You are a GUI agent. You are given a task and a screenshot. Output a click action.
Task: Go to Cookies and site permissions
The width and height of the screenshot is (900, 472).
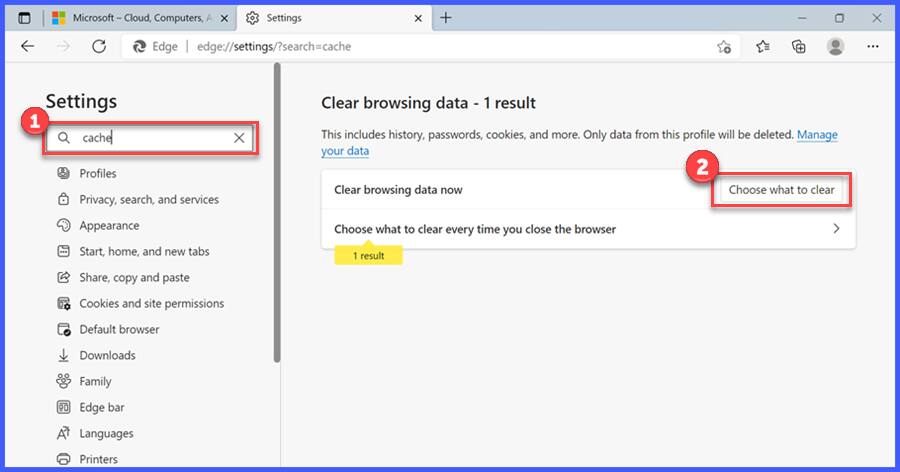(x=151, y=303)
